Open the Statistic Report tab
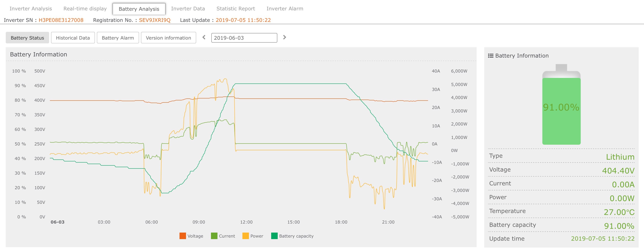Image resolution: width=644 pixels, height=251 pixels. click(x=236, y=9)
